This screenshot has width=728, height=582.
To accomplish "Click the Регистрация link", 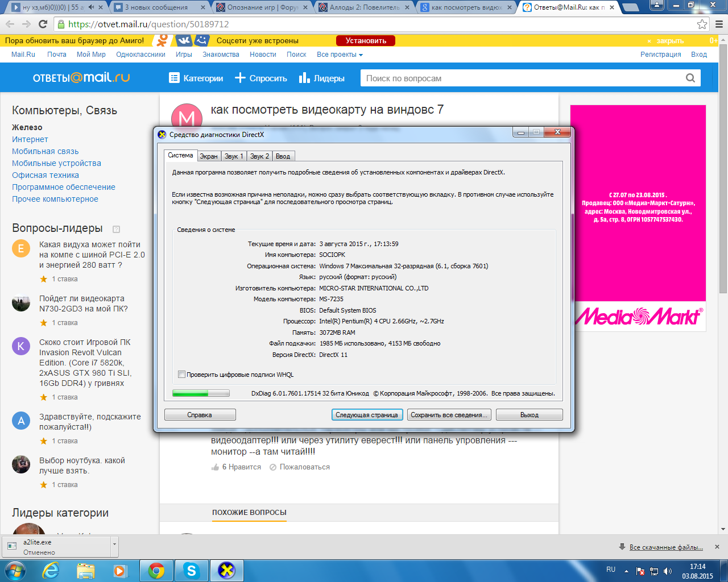I will pyautogui.click(x=661, y=55).
